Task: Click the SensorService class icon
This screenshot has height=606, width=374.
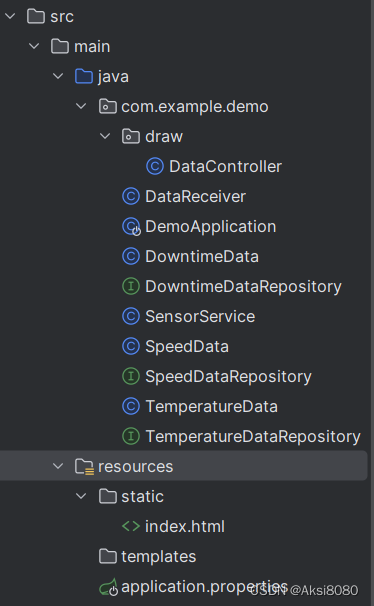Action: point(131,316)
